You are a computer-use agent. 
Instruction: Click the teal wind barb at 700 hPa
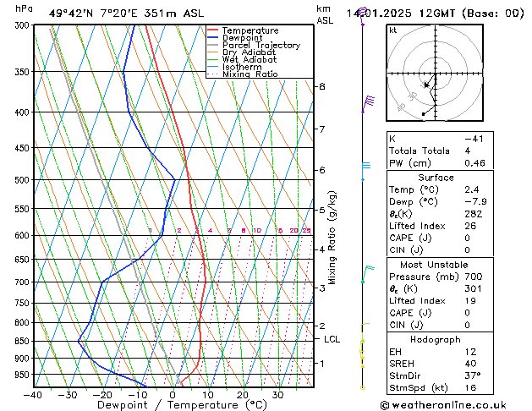pyautogui.click(x=367, y=274)
